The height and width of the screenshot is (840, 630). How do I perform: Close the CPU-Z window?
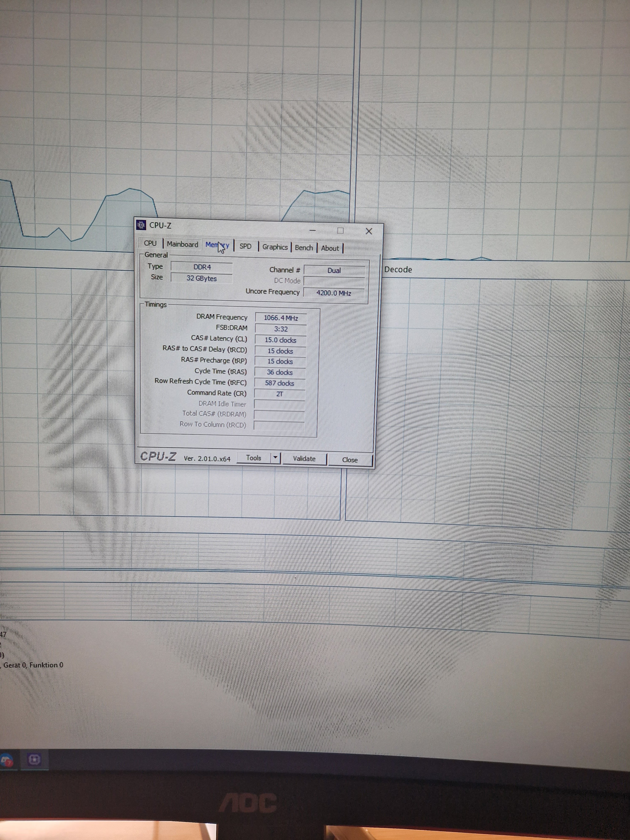point(368,231)
